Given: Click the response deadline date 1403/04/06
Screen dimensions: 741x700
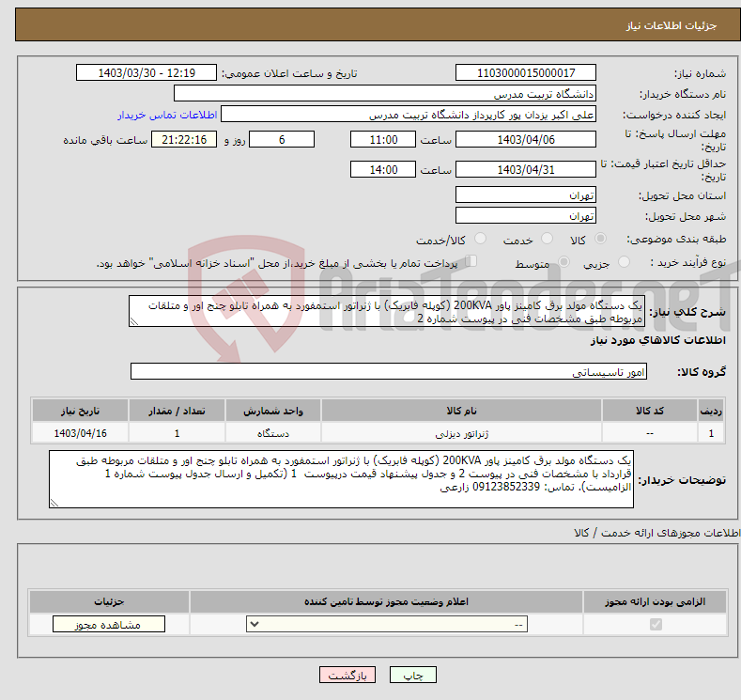Looking at the screenshot, I should (526, 139).
